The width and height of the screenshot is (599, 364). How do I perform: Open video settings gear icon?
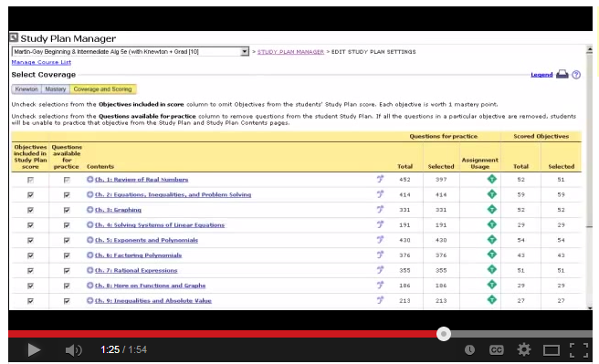pos(524,349)
